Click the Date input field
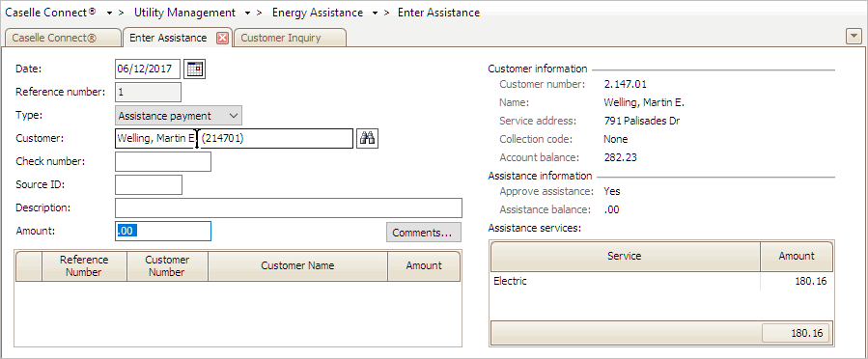This screenshot has height=359, width=868. pos(148,69)
